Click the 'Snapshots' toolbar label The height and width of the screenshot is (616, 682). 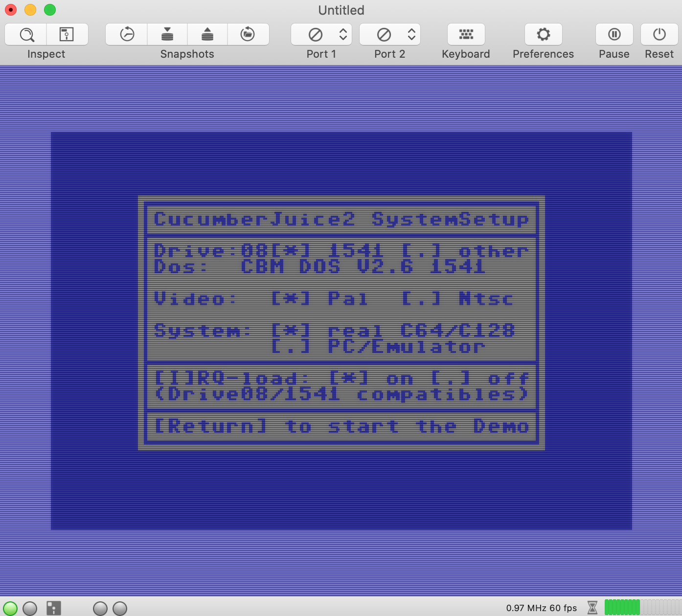click(187, 54)
